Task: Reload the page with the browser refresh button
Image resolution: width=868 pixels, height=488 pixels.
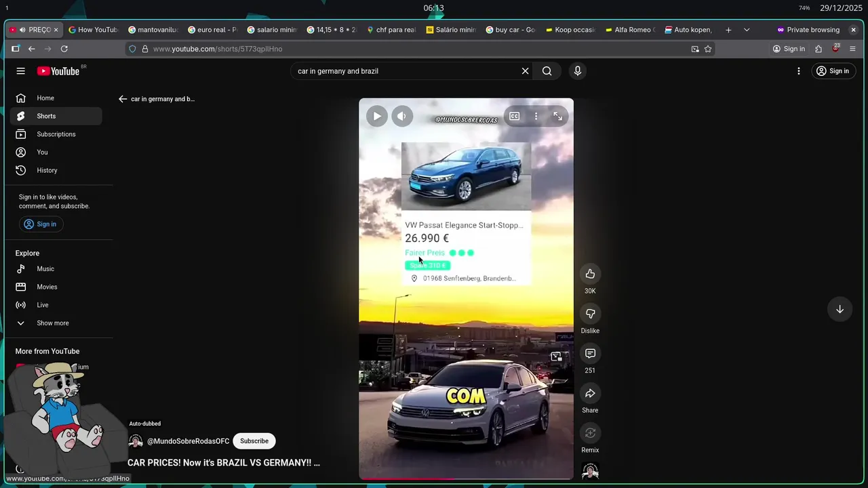Action: [x=64, y=49]
